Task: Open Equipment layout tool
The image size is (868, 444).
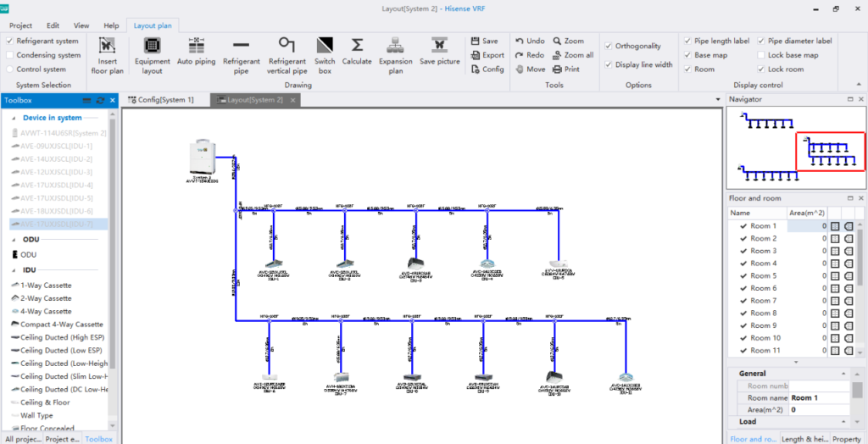Action: [x=153, y=55]
